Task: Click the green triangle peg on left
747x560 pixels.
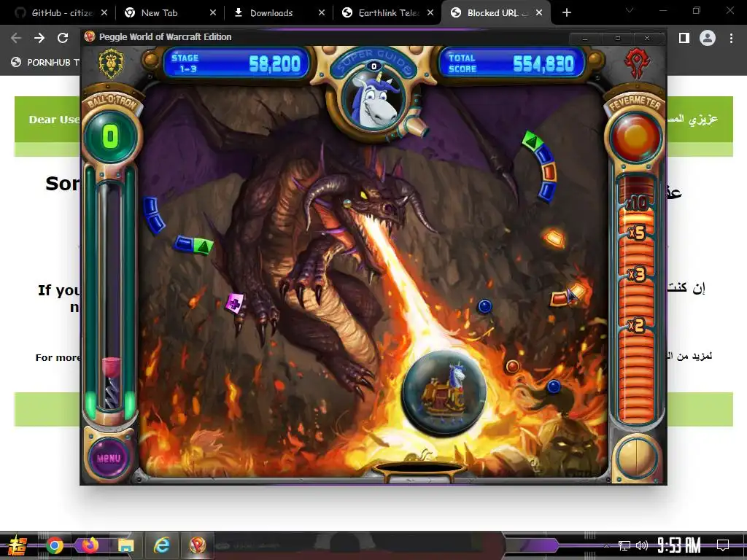Action: [204, 246]
